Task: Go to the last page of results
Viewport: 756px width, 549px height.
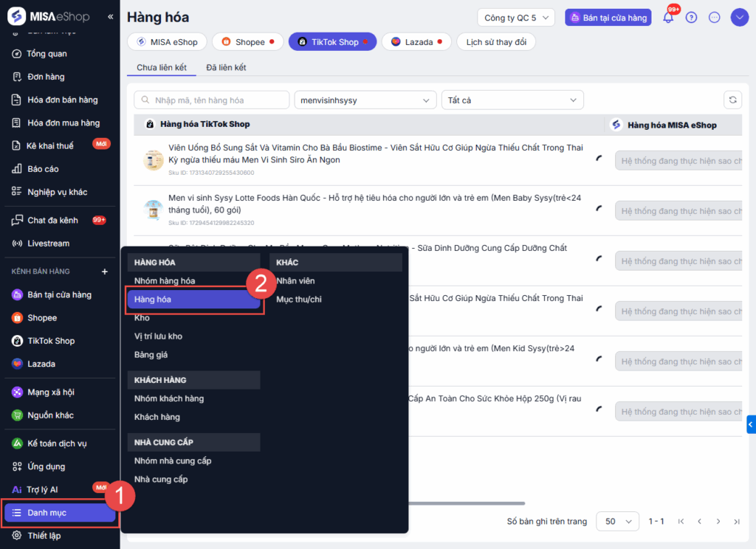Action: tap(737, 521)
